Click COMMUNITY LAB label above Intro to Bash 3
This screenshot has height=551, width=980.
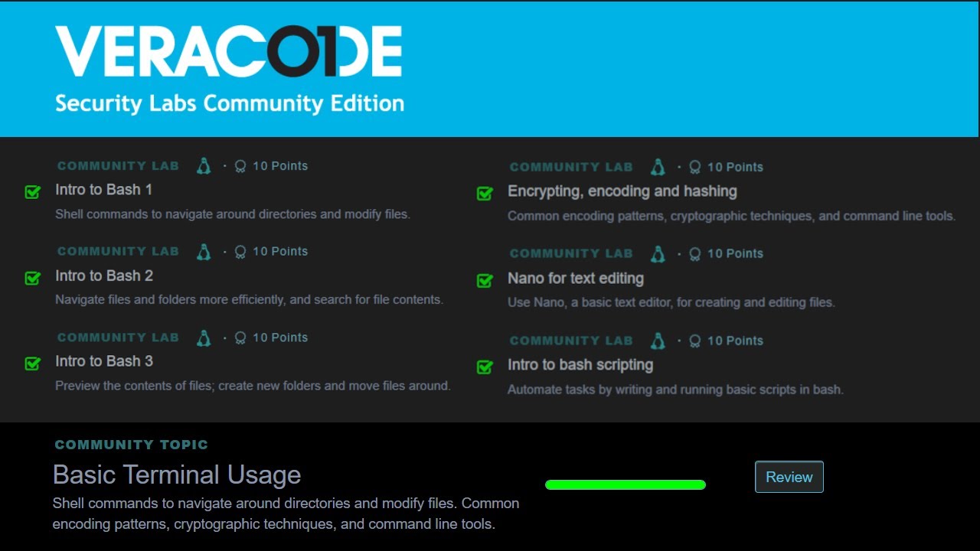118,337
